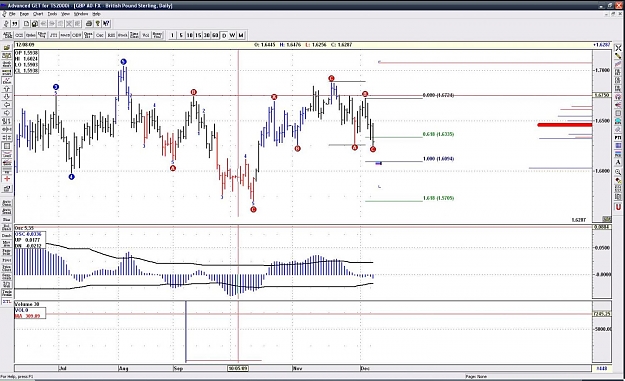
Task: Click the RSI indicator button
Action: click(111, 35)
